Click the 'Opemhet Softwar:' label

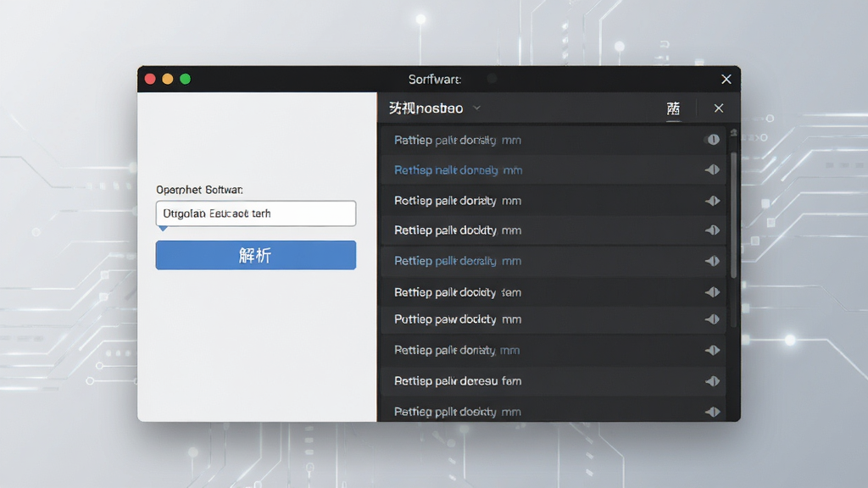(199, 190)
